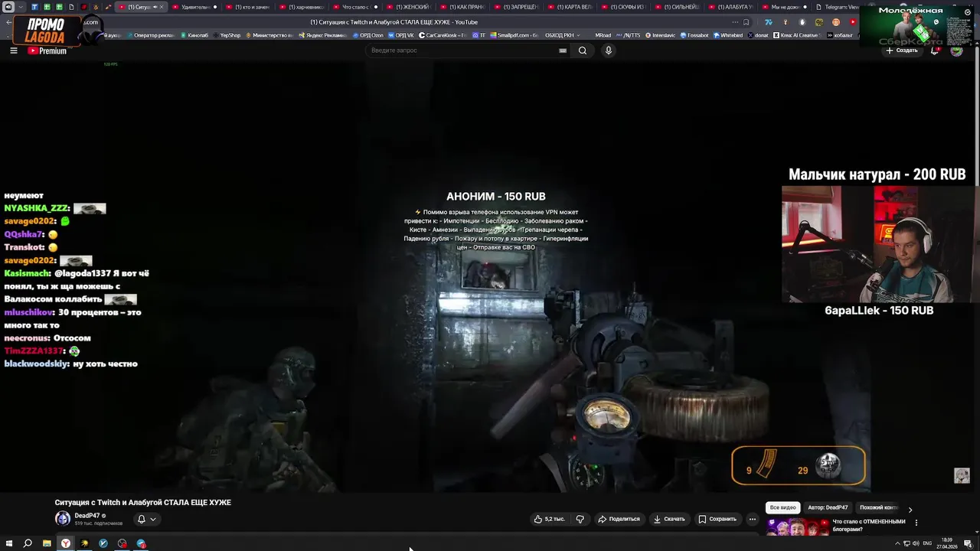Viewport: 980px width, 551px height.
Task: Click the taskbar clock showing 18:39
Action: pos(947,543)
